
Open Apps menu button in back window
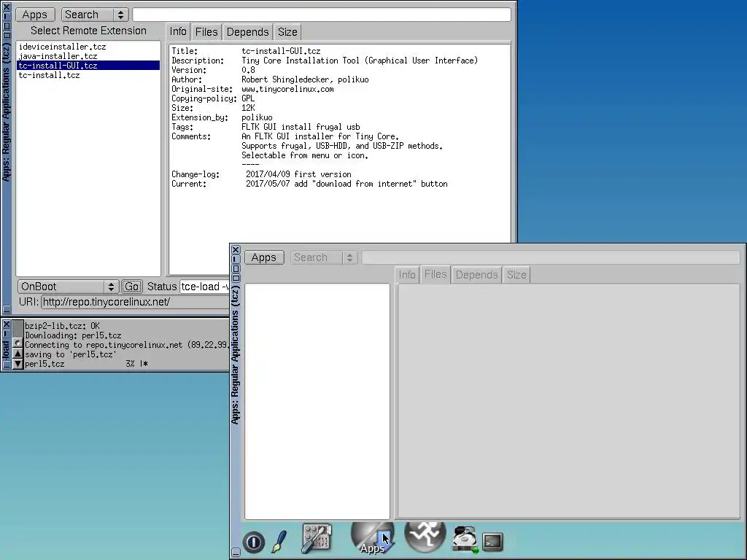tap(35, 15)
